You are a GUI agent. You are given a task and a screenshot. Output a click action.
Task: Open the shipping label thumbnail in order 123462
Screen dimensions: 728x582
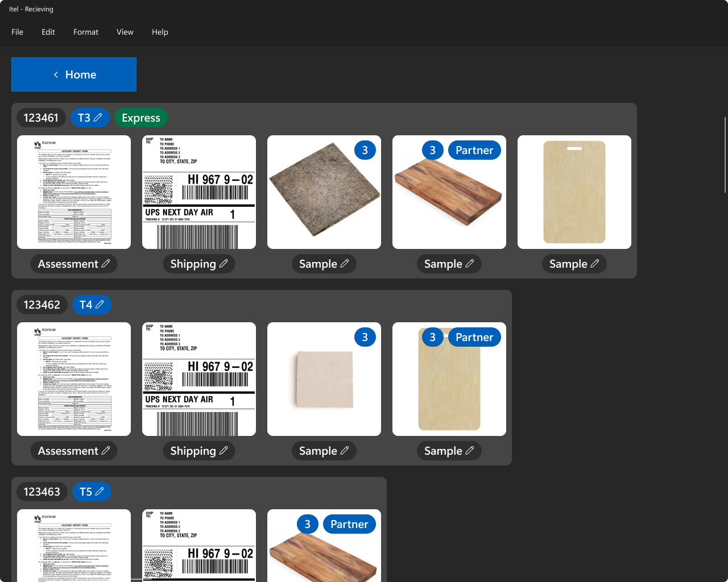pyautogui.click(x=199, y=379)
